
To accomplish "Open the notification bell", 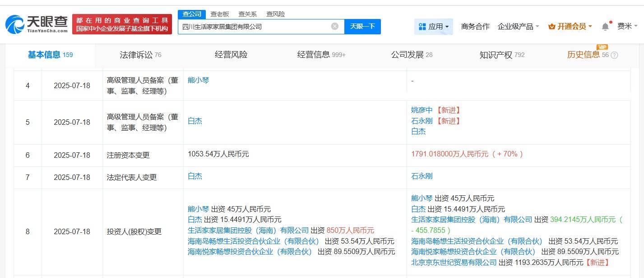I will [x=605, y=27].
